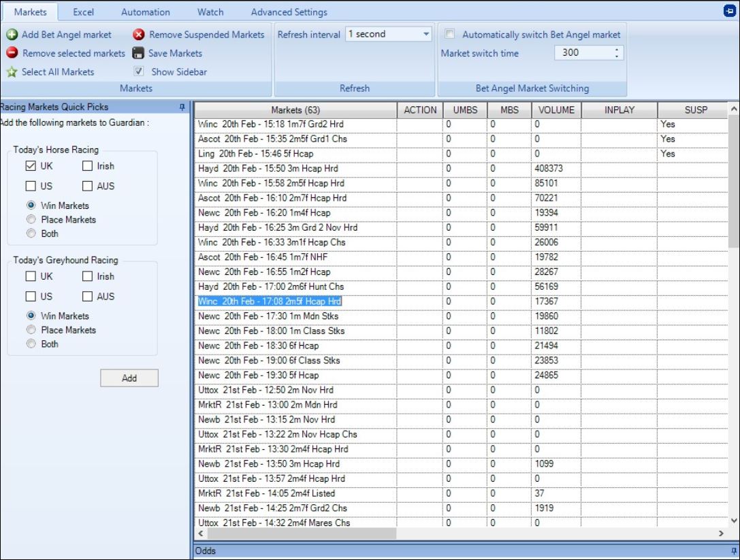
Task: Click the INPLAY column header
Action: point(620,110)
